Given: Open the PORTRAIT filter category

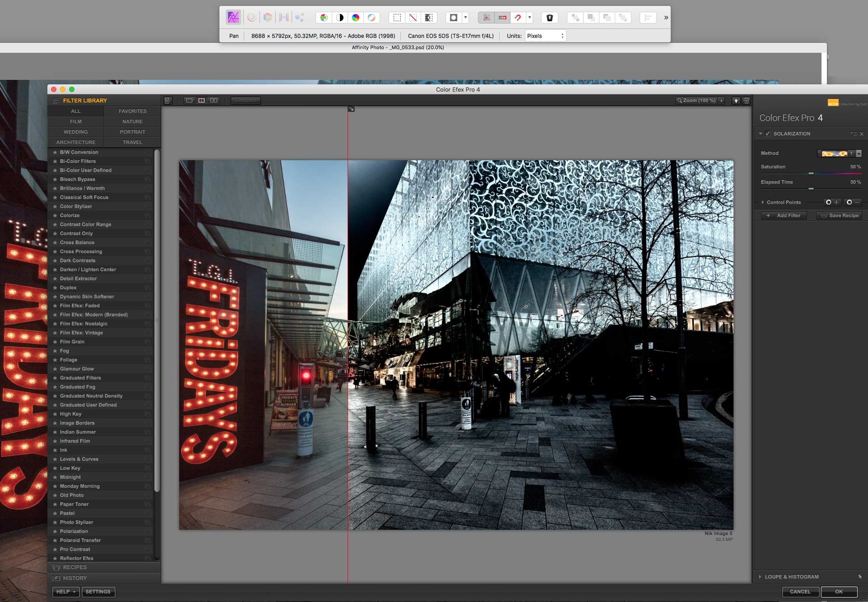Looking at the screenshot, I should coord(133,132).
